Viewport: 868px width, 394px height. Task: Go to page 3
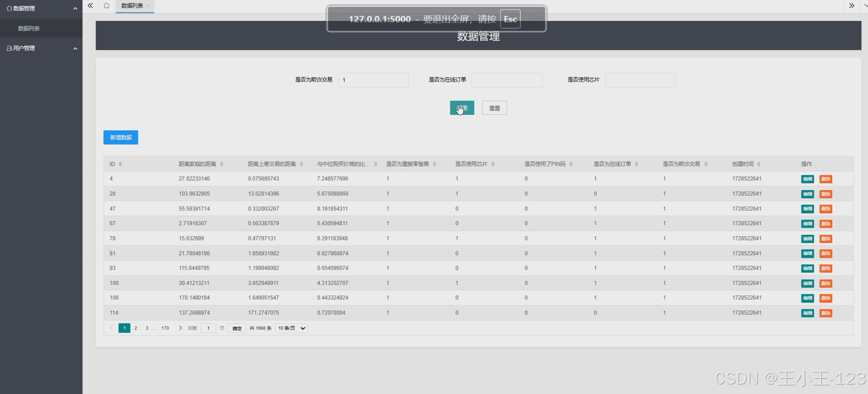147,328
